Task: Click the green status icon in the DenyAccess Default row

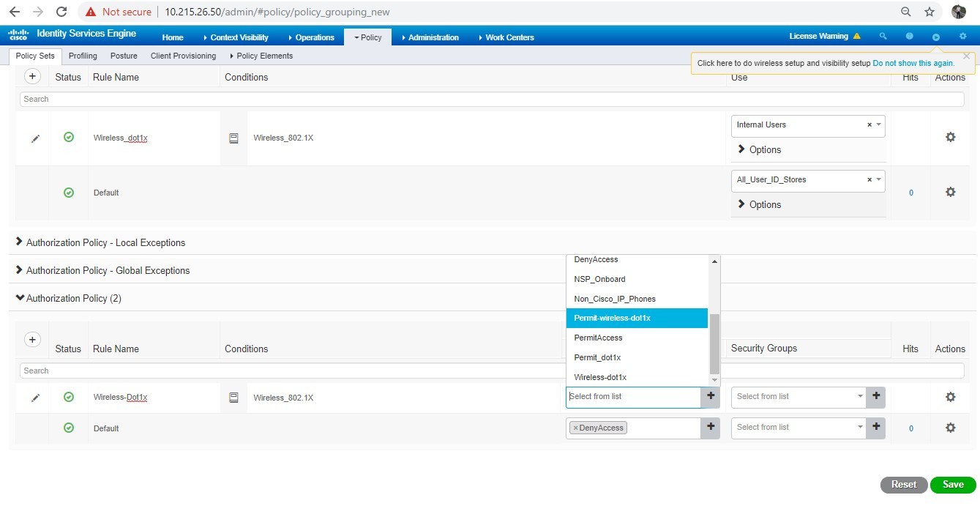Action: point(69,428)
